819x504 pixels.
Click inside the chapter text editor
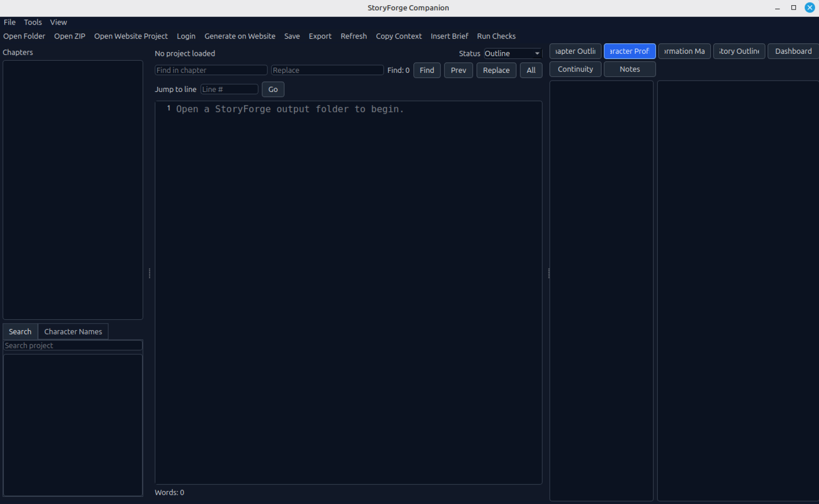pos(349,293)
